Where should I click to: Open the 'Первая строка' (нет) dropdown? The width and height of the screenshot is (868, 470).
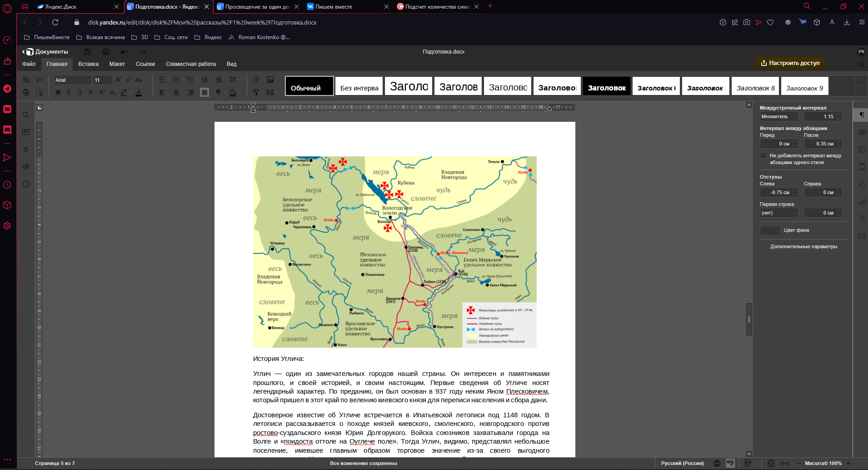tap(778, 213)
